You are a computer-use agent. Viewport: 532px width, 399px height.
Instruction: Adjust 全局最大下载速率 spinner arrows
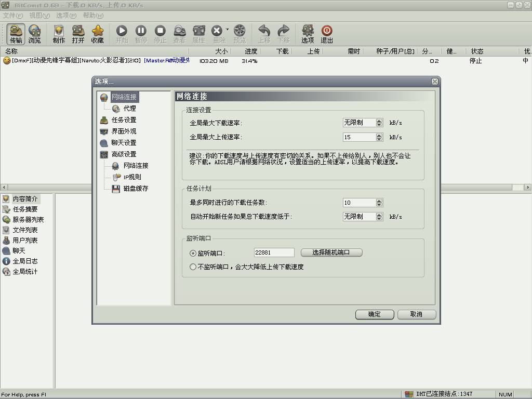(x=379, y=123)
